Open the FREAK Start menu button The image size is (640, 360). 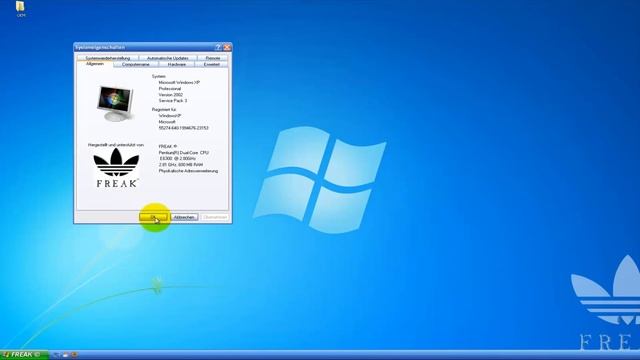click(x=24, y=355)
